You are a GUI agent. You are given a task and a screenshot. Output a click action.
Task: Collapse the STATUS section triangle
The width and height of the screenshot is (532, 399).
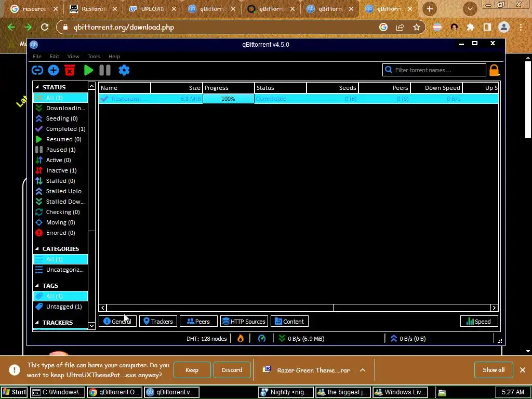tap(37, 87)
